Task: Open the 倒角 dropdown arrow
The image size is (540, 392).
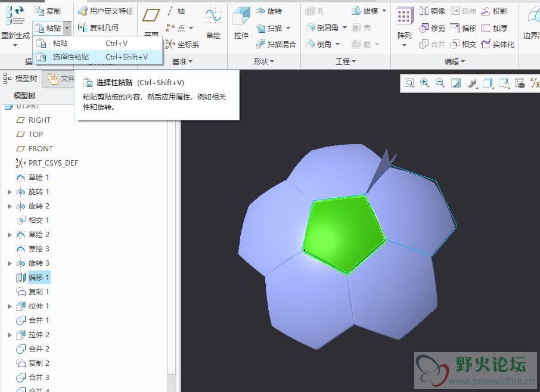Action: 337,44
